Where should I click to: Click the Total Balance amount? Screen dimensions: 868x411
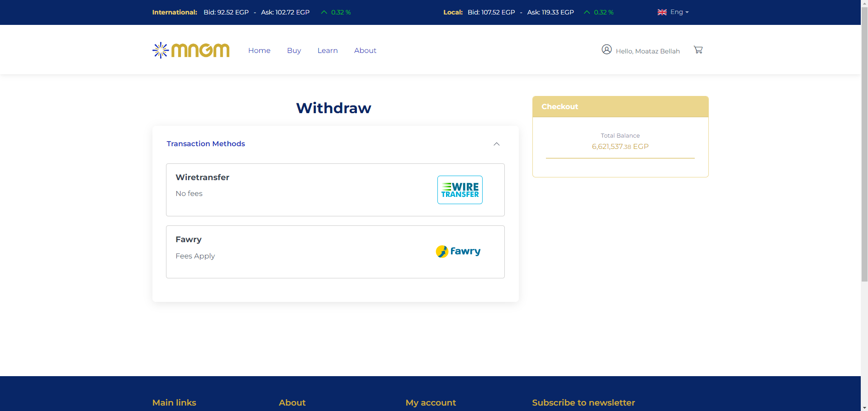point(620,147)
